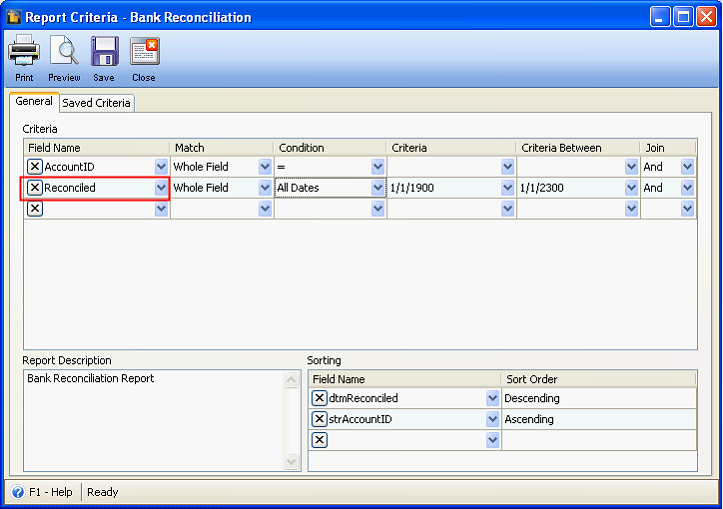723x509 pixels.
Task: Click the Match column header
Action: [222, 148]
